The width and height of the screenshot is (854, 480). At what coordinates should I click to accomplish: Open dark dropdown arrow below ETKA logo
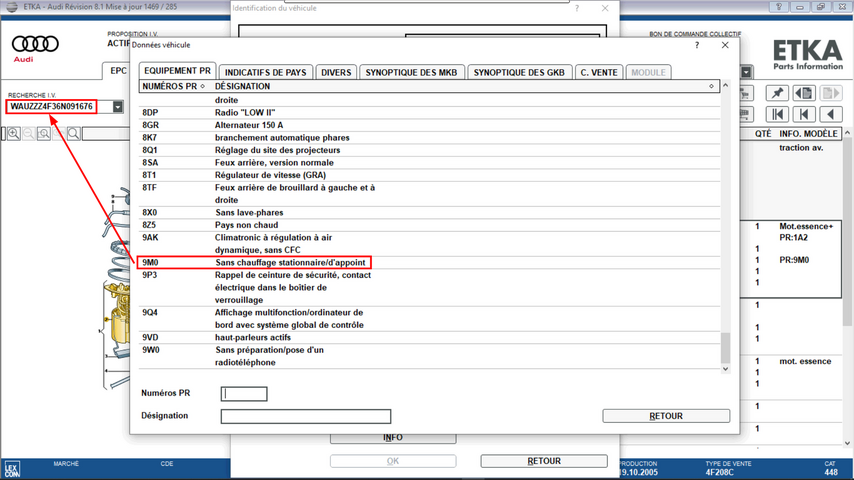[x=746, y=72]
